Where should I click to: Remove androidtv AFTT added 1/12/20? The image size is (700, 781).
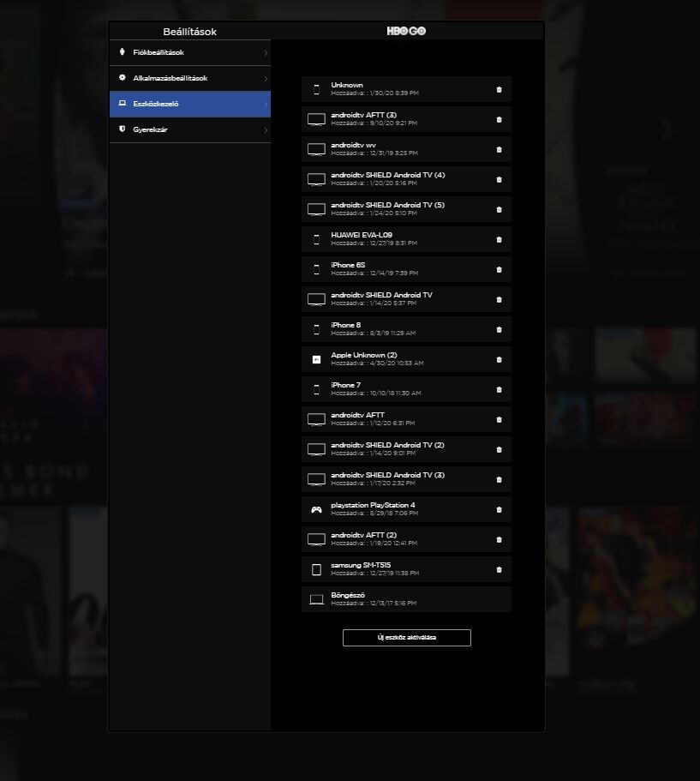[499, 419]
